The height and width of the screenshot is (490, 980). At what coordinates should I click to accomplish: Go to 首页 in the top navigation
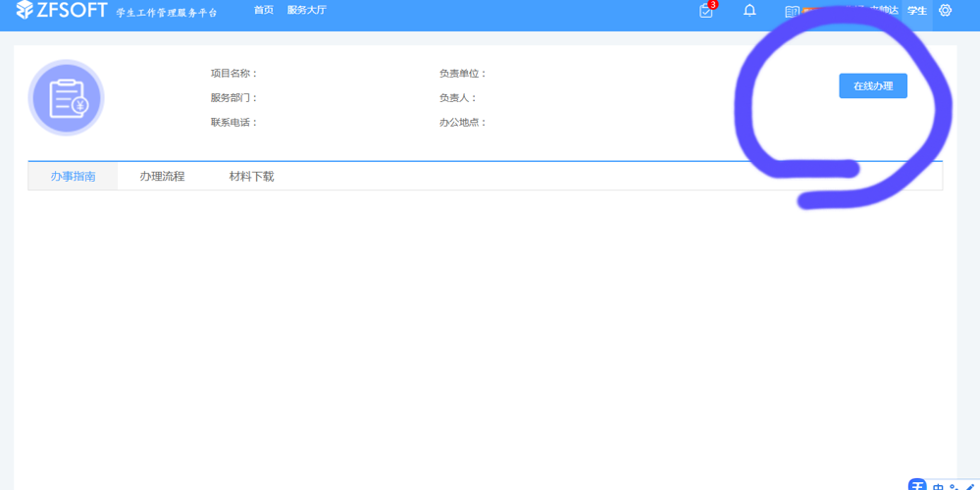[263, 10]
